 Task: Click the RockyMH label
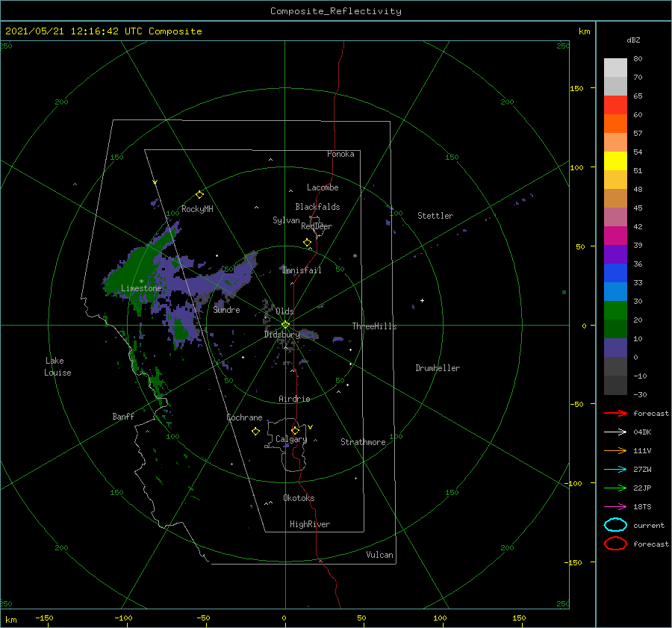coord(197,209)
